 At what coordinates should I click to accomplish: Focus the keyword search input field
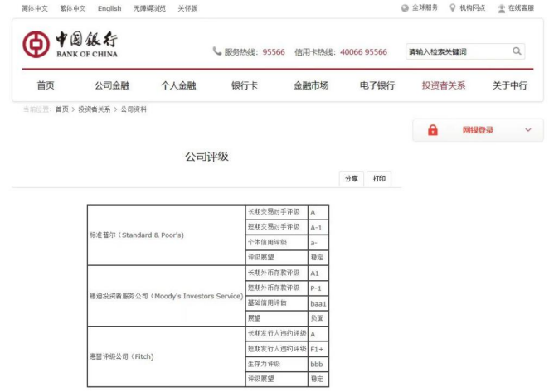tap(456, 51)
